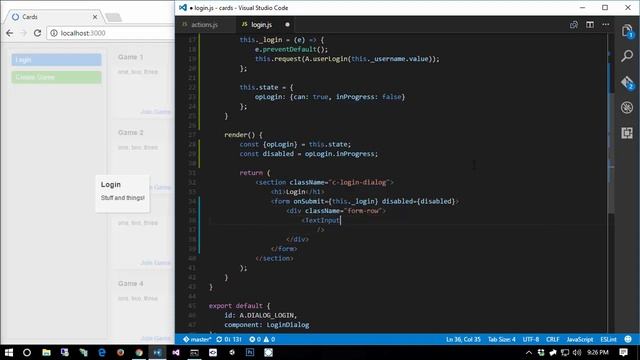Viewport: 640px width, 360px height.
Task: Click the export default line in editor
Action: point(239,306)
